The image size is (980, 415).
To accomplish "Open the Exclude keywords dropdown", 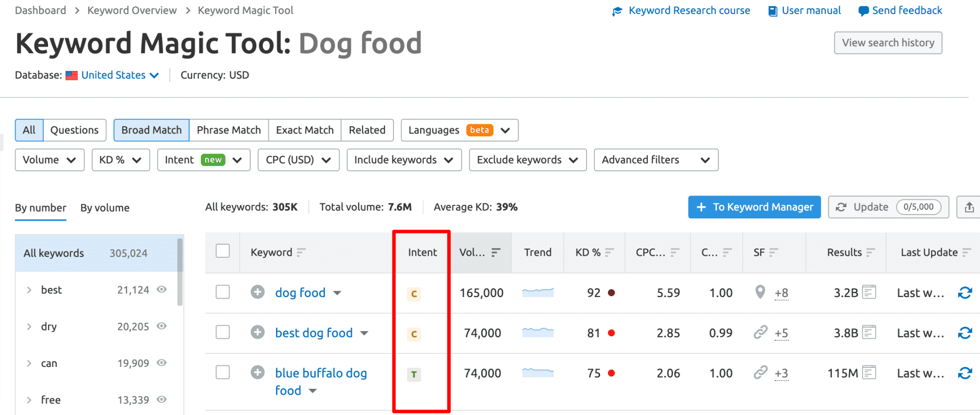I will tap(528, 160).
